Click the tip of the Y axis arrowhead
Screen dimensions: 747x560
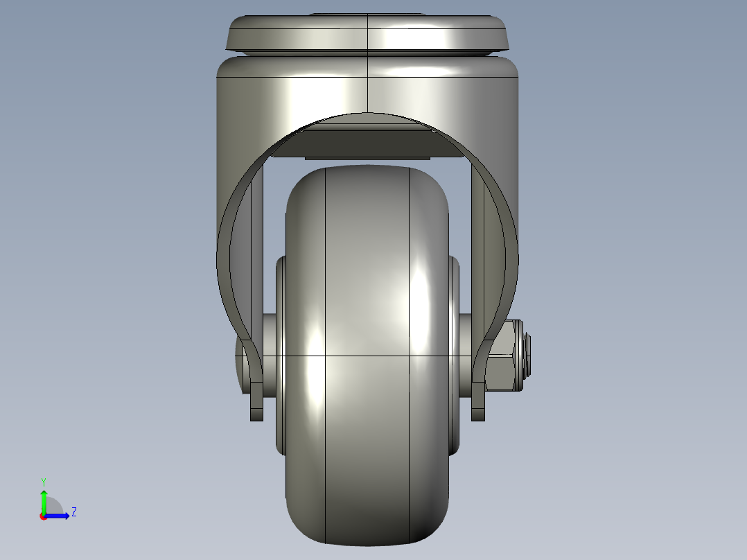(44, 492)
